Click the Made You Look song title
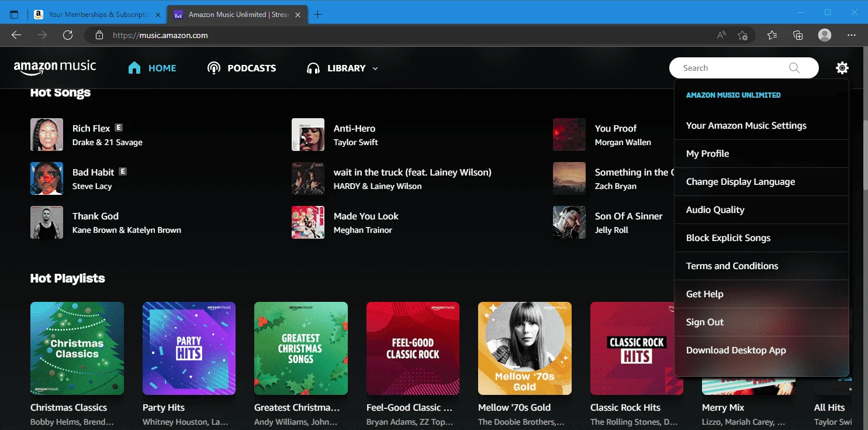This screenshot has height=430, width=868. pyautogui.click(x=366, y=216)
